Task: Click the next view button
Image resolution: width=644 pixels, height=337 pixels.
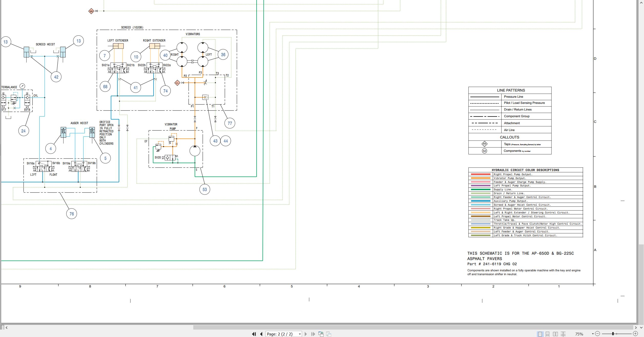Action: click(x=329, y=334)
